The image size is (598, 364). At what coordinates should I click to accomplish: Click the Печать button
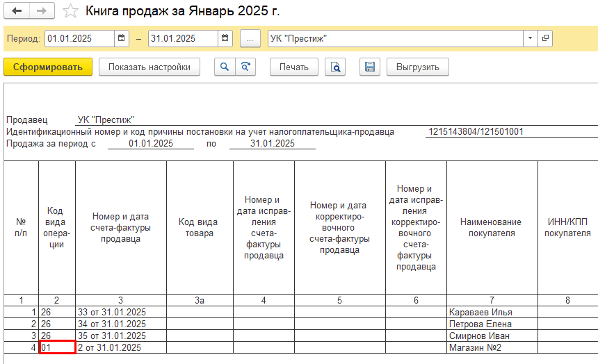point(294,67)
